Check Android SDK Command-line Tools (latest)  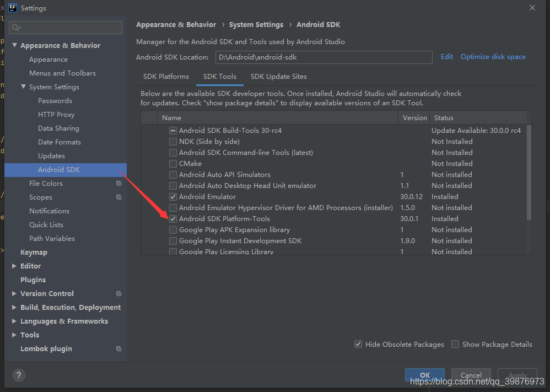click(x=173, y=153)
